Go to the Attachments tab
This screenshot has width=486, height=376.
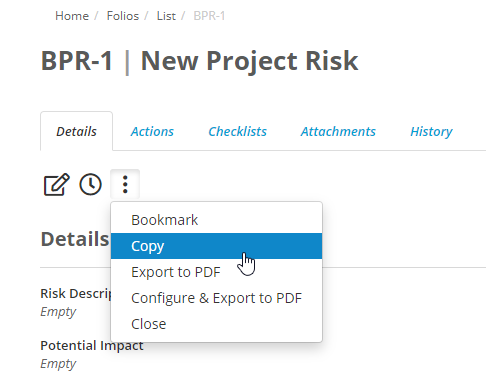[338, 131]
